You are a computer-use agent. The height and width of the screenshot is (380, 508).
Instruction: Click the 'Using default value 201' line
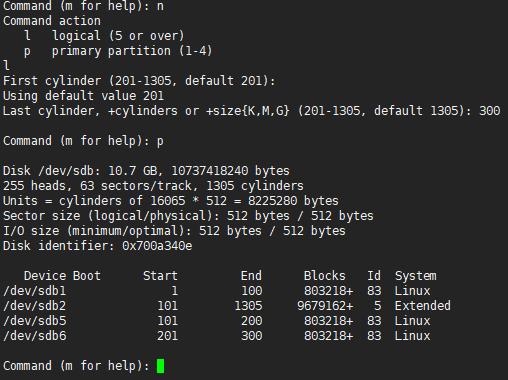coord(83,96)
